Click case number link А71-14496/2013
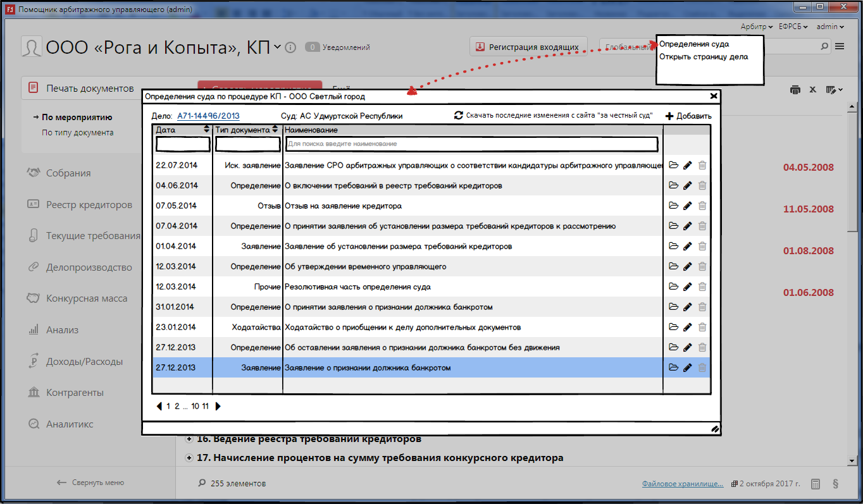The image size is (863, 504). coord(208,116)
